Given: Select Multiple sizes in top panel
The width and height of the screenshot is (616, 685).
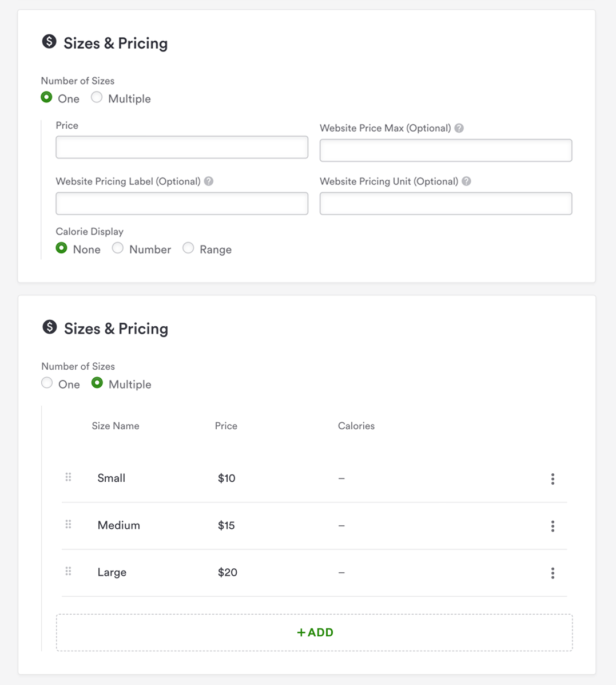Looking at the screenshot, I should [x=97, y=97].
